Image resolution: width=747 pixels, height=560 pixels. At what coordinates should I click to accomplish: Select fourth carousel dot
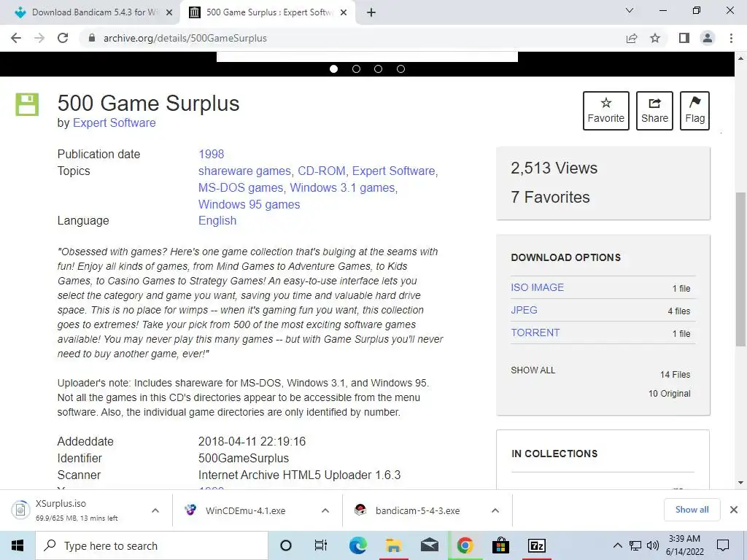point(400,69)
